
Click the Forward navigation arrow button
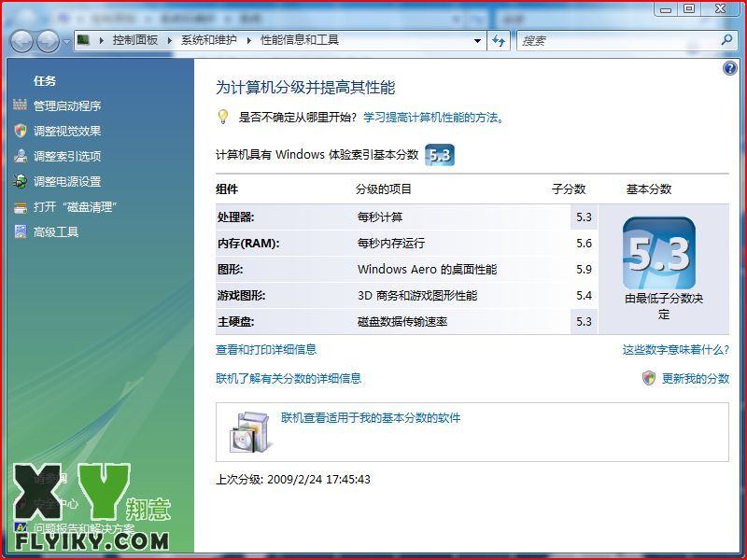49,41
